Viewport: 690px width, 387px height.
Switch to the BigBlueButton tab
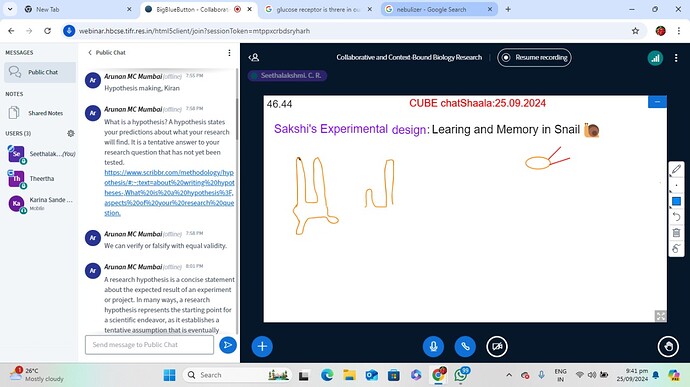point(198,9)
